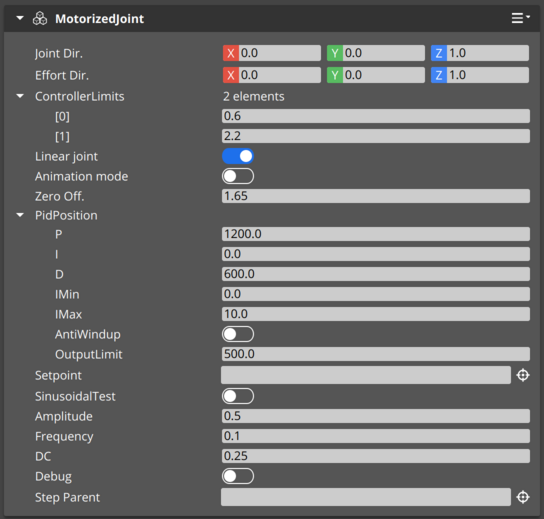This screenshot has height=519, width=544.
Task: Disable the Linear joint toggle
Action: 238,156
